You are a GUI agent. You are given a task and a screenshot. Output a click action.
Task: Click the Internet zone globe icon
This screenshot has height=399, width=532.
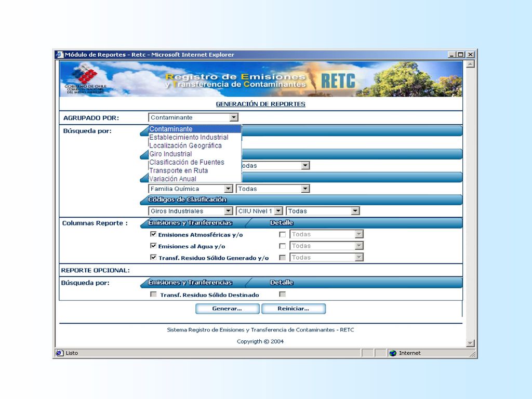[x=393, y=353]
